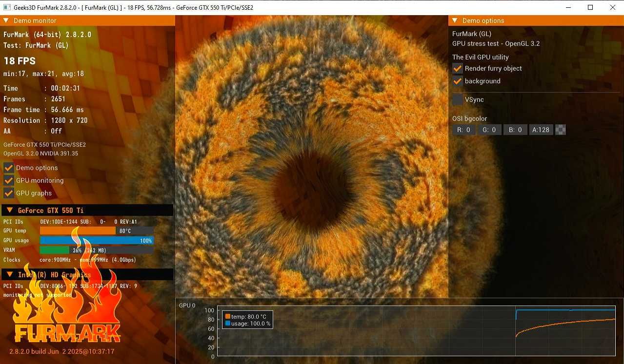The width and height of the screenshot is (624, 364).
Task: Click the build date text '2.8.2.0 build Jun 2 2025'
Action: pyautogui.click(x=62, y=351)
